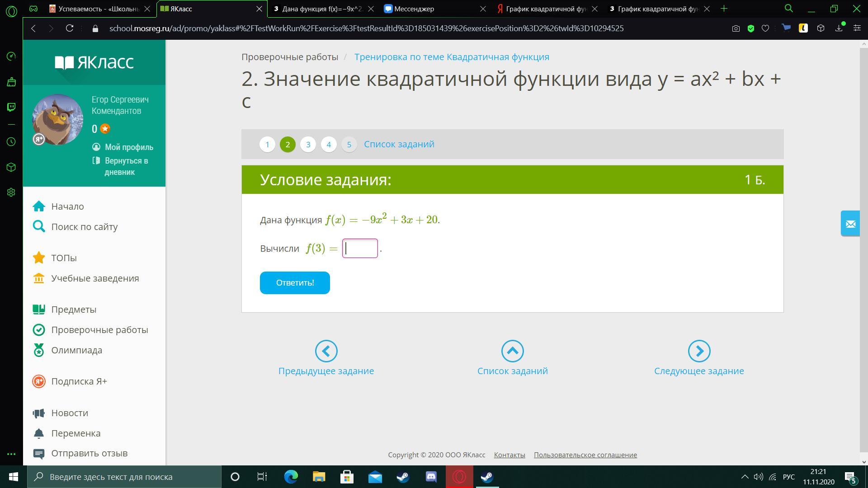Open the browser downloads icon
Screen dimensions: 868x488
(839, 28)
